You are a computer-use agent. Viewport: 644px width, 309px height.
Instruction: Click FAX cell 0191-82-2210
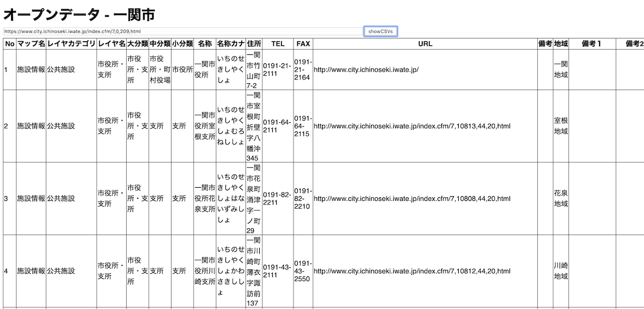click(x=303, y=199)
